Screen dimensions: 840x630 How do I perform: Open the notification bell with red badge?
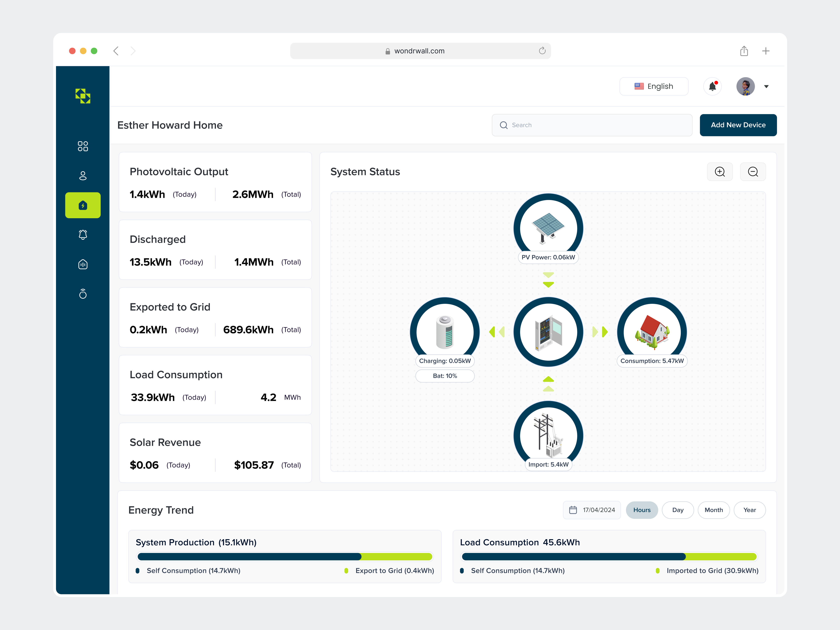coord(713,86)
